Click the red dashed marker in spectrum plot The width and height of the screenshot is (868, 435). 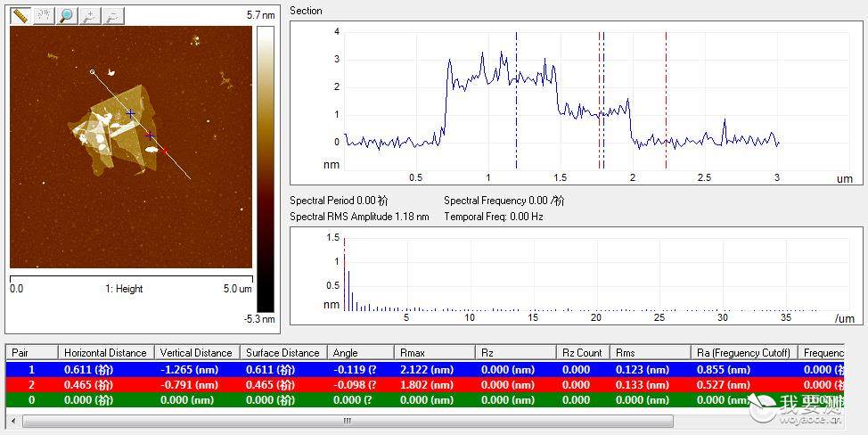point(344,274)
